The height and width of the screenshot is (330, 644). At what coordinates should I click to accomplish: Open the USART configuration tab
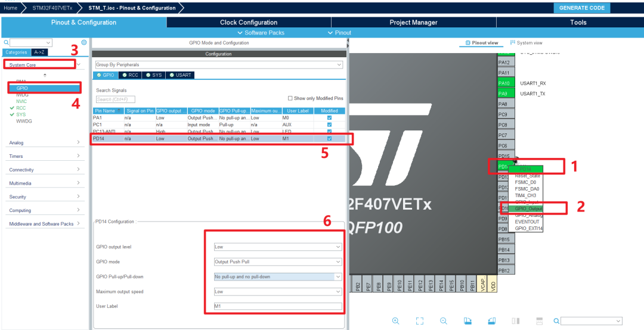pos(180,75)
